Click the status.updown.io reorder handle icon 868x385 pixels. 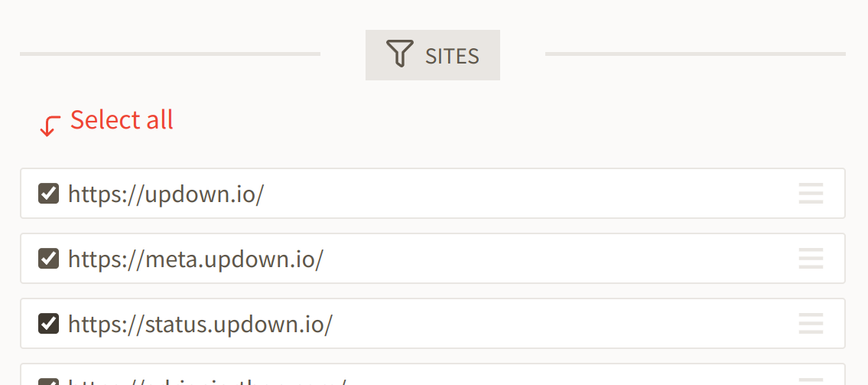point(811,324)
